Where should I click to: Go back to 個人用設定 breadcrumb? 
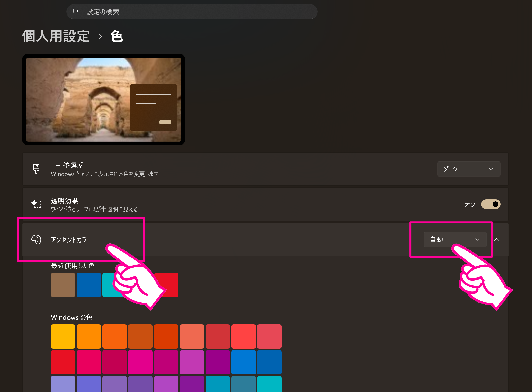tap(56, 36)
